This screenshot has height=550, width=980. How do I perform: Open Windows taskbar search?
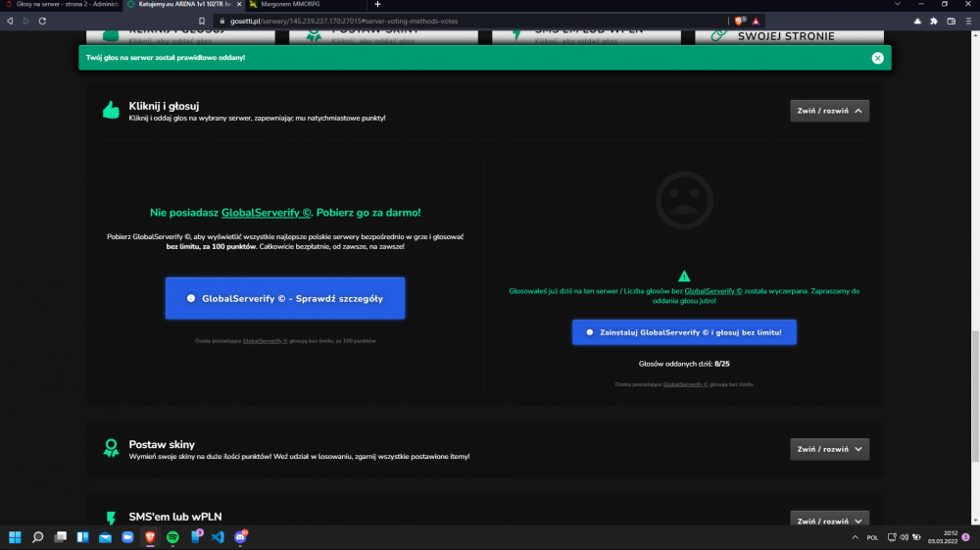(37, 537)
